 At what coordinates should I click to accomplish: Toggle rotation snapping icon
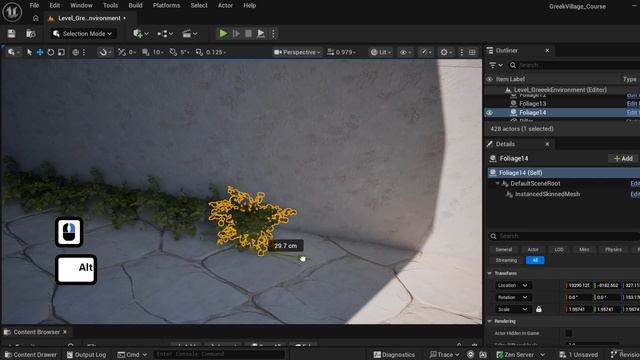(173, 52)
